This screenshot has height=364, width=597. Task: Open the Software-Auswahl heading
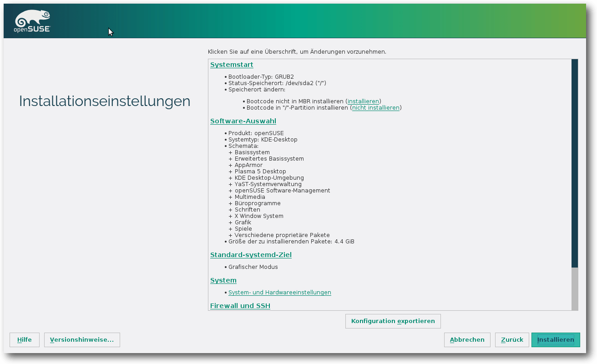click(243, 121)
